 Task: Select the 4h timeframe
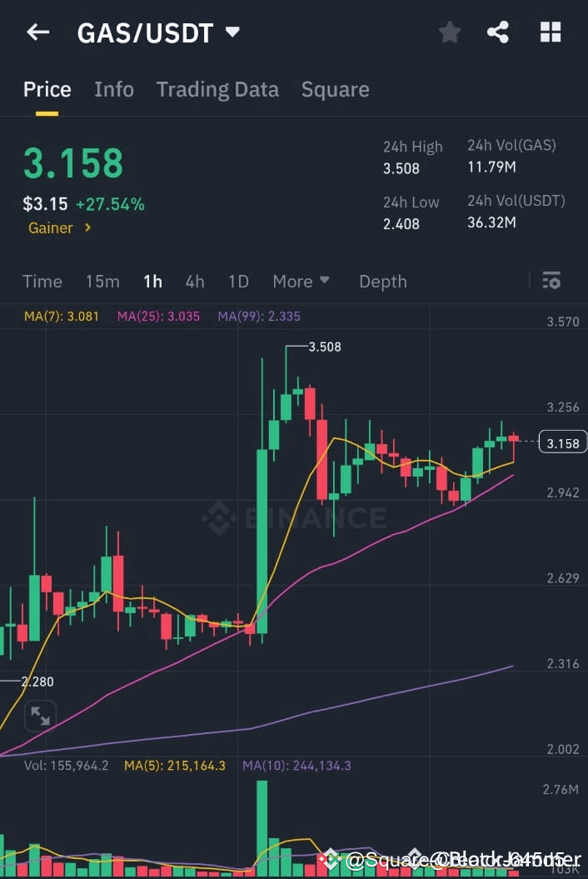pyautogui.click(x=194, y=282)
